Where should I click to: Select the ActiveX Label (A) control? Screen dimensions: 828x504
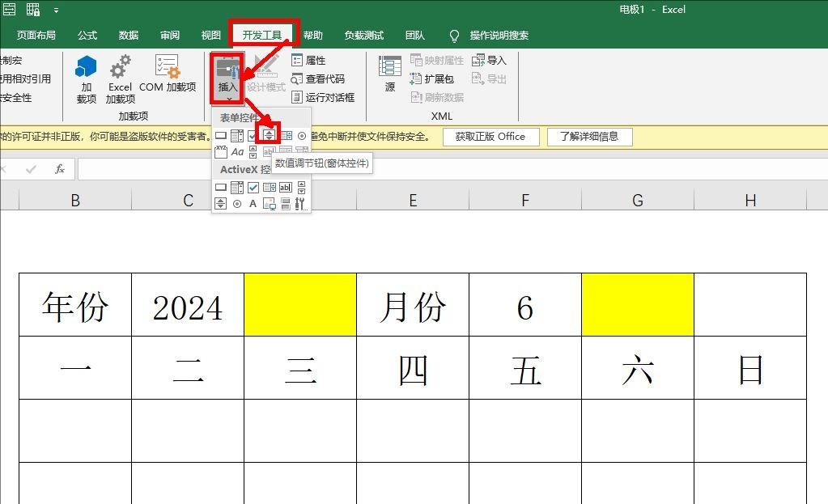pyautogui.click(x=253, y=203)
